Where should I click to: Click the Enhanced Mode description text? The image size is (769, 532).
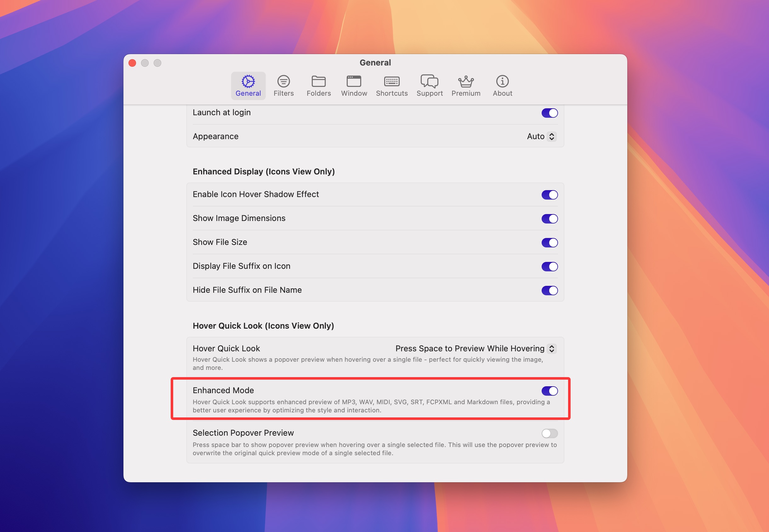click(x=371, y=406)
